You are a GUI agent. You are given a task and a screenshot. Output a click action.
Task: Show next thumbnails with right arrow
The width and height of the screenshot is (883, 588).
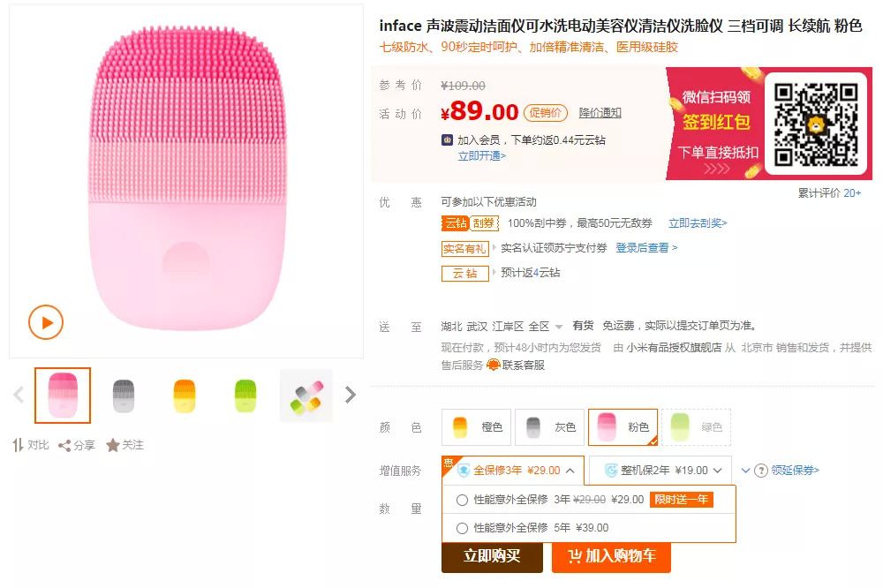coord(351,395)
